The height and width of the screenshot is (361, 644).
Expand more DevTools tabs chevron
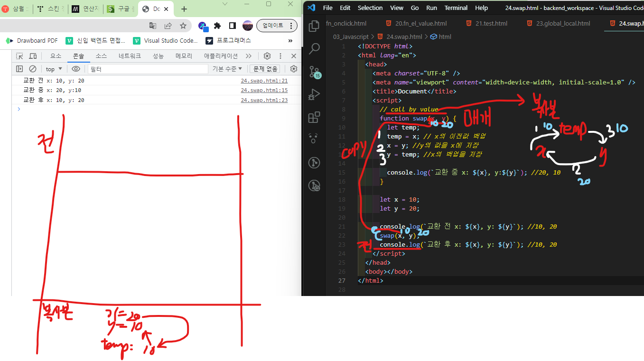point(249,56)
